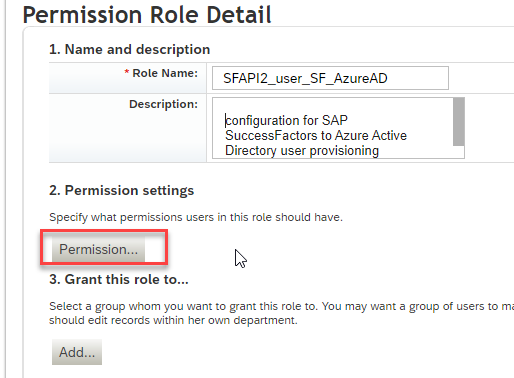
Task: Click the Permission... button
Action: [98, 249]
